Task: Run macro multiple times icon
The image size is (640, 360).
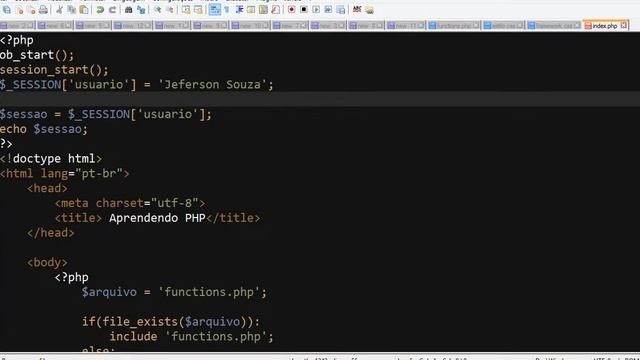Action: click(x=328, y=10)
